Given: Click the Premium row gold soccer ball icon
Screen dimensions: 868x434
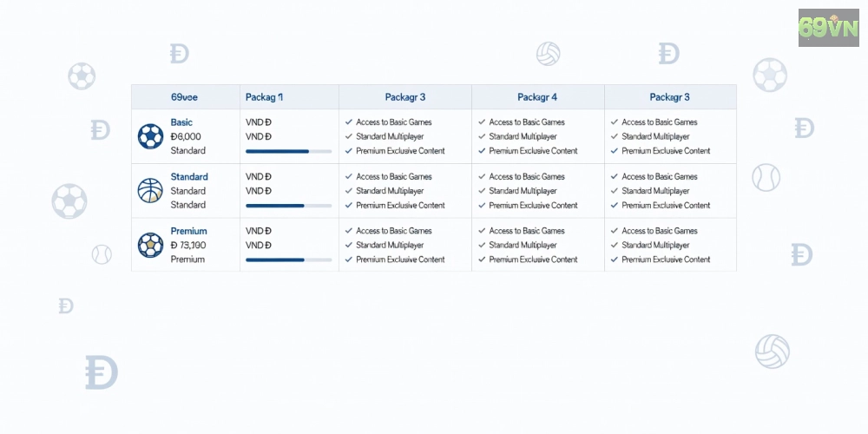Looking at the screenshot, I should (150, 245).
